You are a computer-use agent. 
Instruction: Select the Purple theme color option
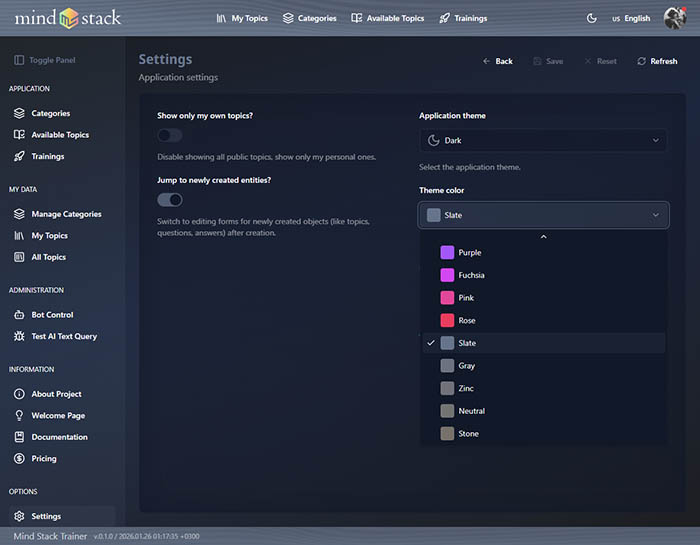(543, 252)
